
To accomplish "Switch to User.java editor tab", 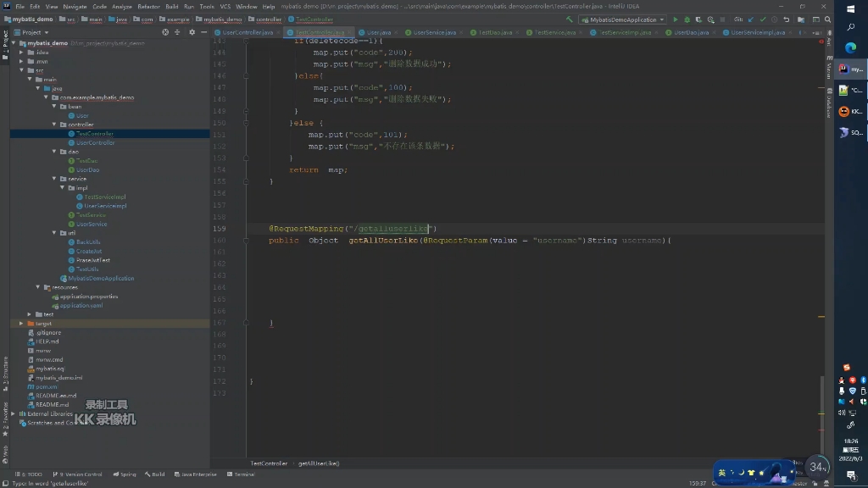I will pyautogui.click(x=379, y=33).
